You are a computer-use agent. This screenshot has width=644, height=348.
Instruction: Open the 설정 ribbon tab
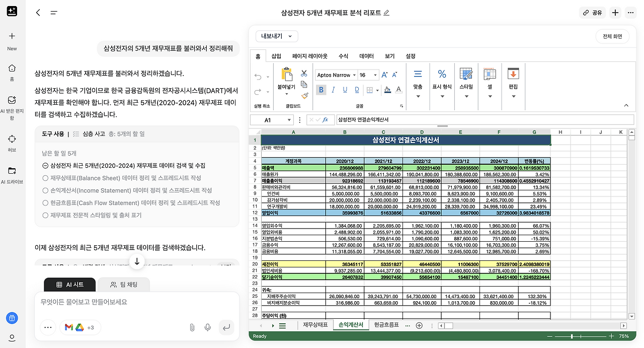[411, 56]
